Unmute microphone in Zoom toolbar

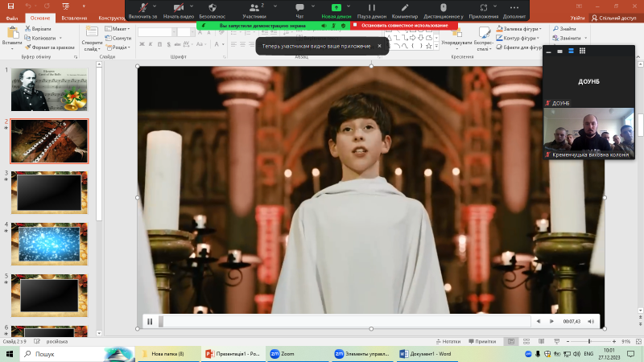pos(142,10)
